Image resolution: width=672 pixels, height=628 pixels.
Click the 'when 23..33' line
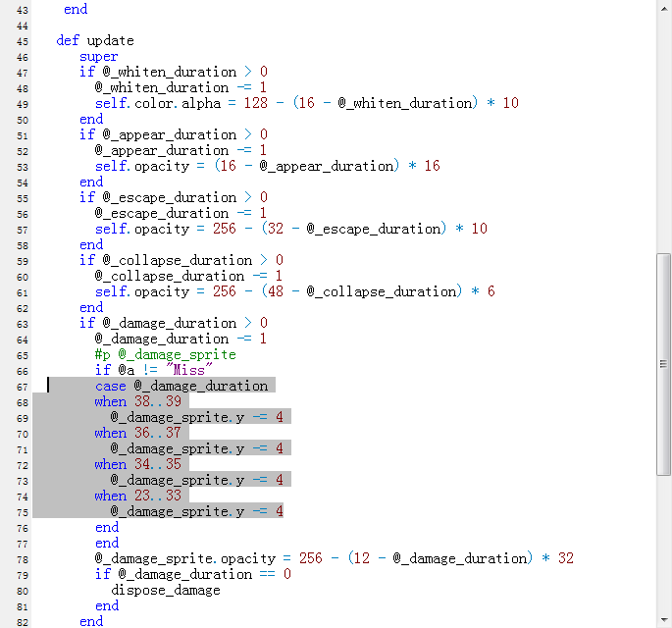tap(138, 496)
